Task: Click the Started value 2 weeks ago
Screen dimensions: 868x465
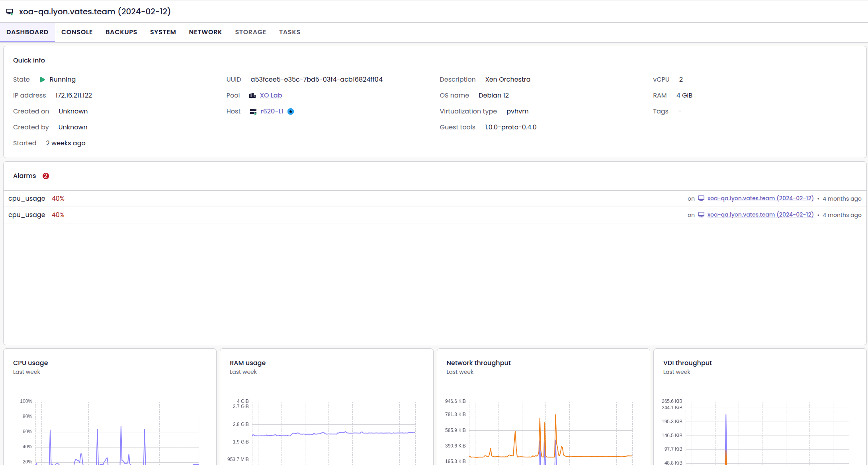Action: [66, 143]
